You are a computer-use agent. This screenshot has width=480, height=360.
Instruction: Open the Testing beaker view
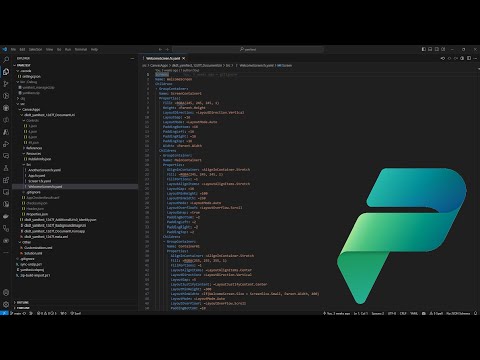coord(6,168)
